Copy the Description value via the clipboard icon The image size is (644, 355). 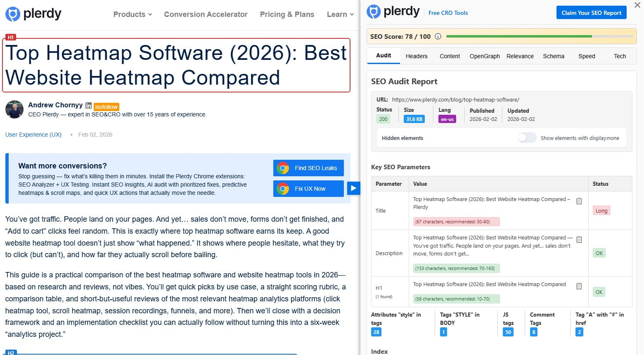click(x=579, y=239)
